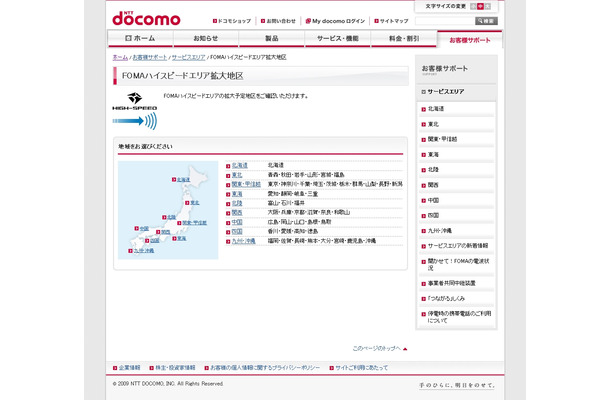Select the お客様サポート navigation tab
The width and height of the screenshot is (610, 400).
pos(470,40)
